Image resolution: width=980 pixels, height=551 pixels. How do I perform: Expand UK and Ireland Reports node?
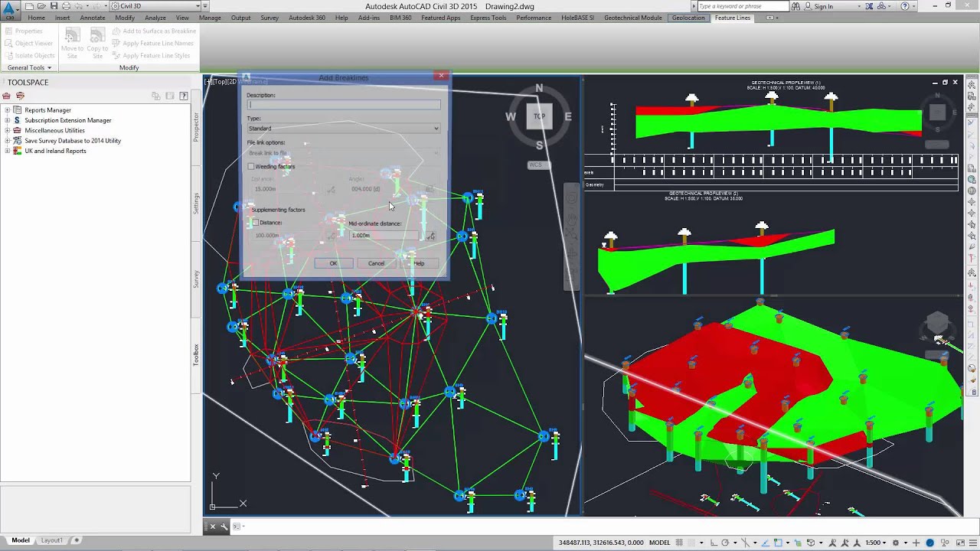click(x=7, y=151)
